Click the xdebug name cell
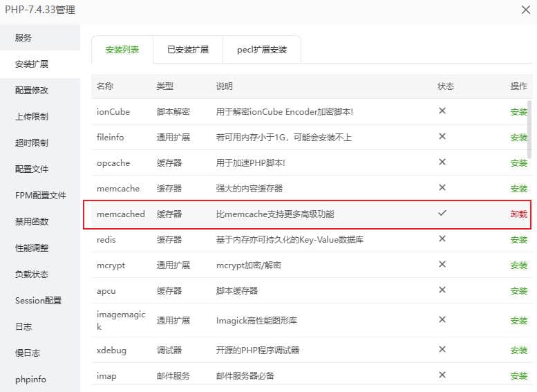 [x=112, y=351]
